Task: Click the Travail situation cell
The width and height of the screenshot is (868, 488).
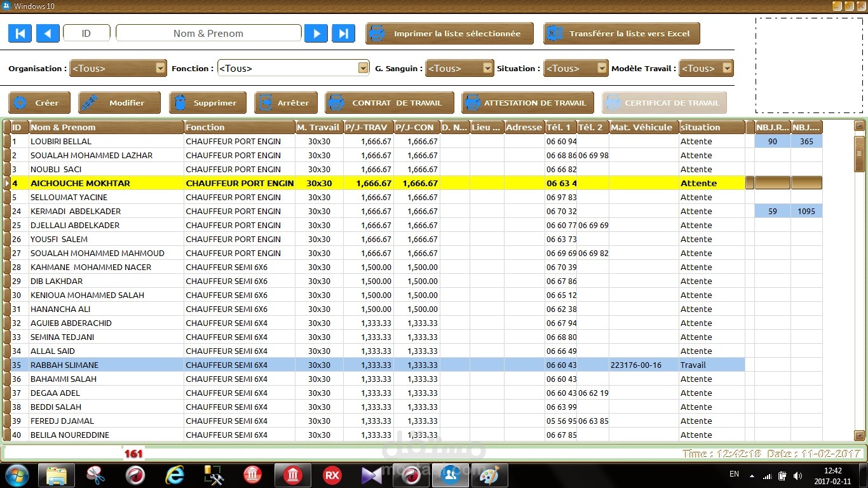Action: tap(712, 365)
